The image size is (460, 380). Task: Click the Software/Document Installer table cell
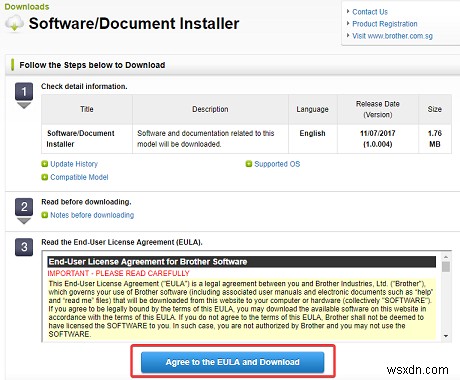pyautogui.click(x=87, y=139)
